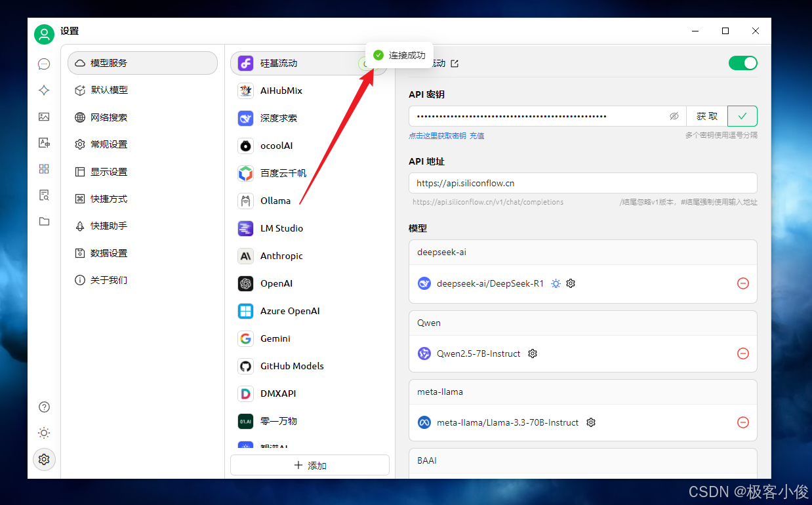Select the DMXAPI provider

click(309, 394)
